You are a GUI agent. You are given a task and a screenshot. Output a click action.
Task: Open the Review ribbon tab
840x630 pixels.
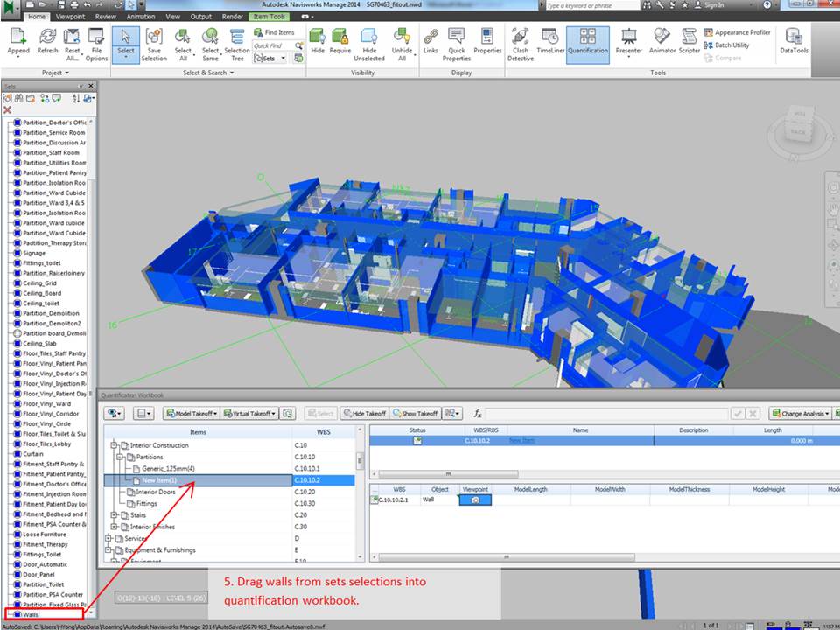(106, 17)
